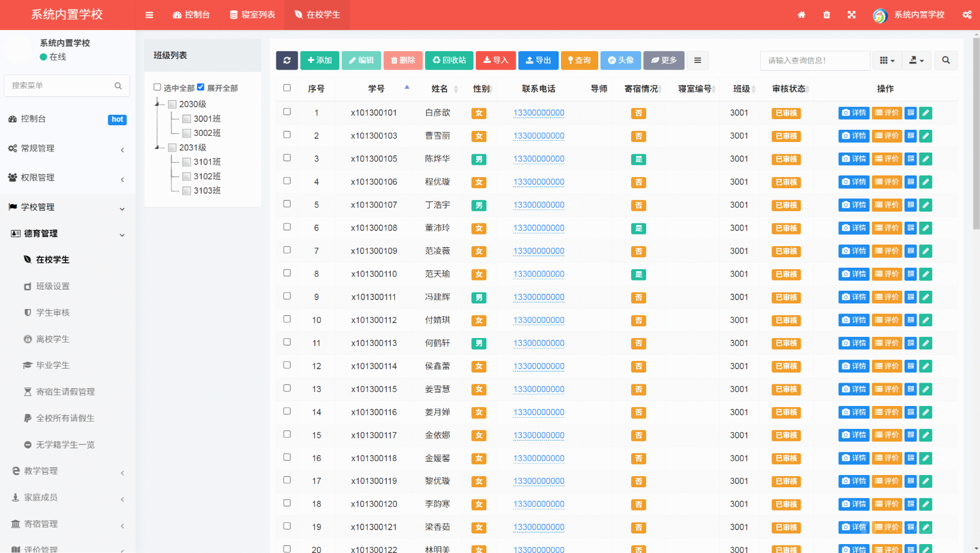The image size is (980, 553).
Task: Click the blue 导出 button
Action: coord(538,60)
